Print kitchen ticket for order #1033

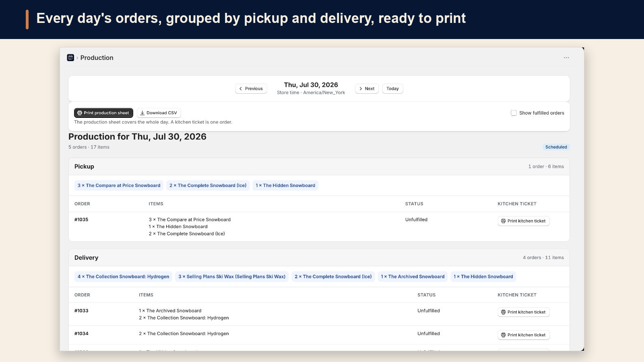523,312
